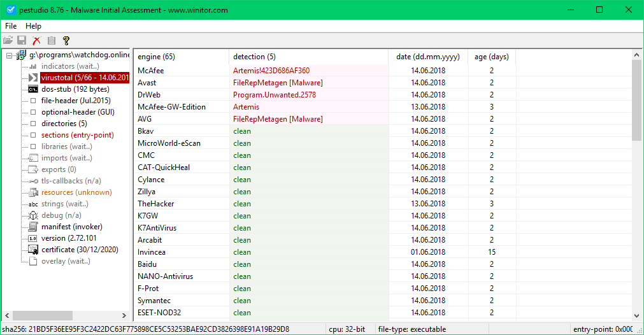Click the open file toolbar icon
The height and width of the screenshot is (335, 644).
(x=8, y=40)
